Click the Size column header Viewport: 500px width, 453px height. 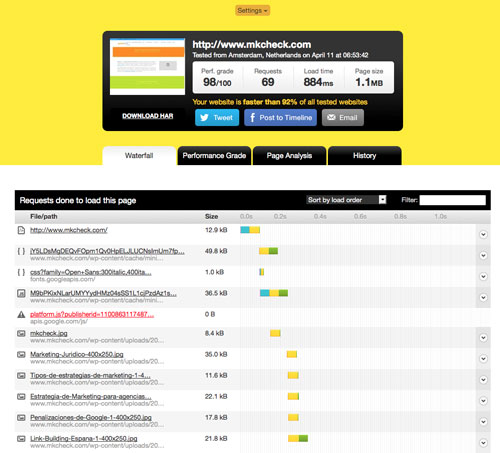tap(211, 216)
